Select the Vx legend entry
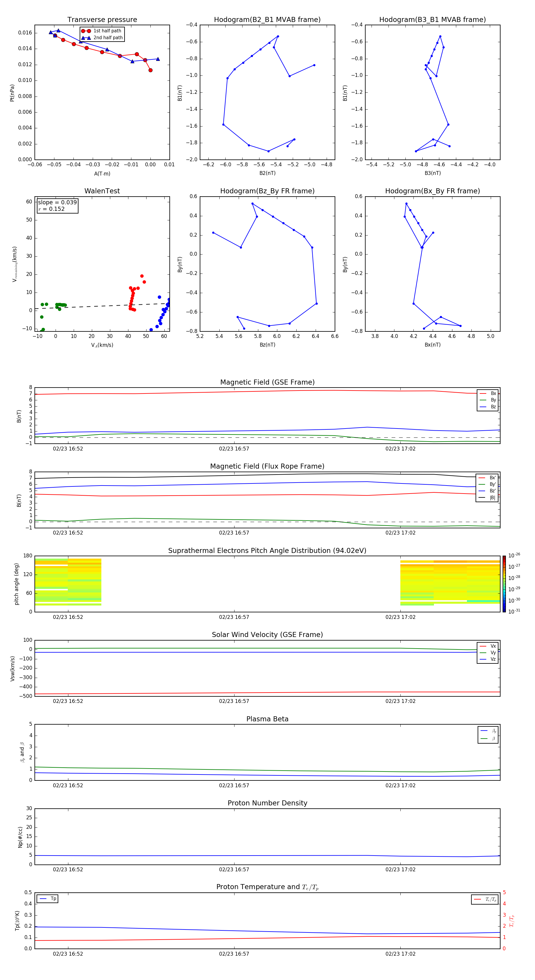The height and width of the screenshot is (980, 535). pyautogui.click(x=488, y=646)
